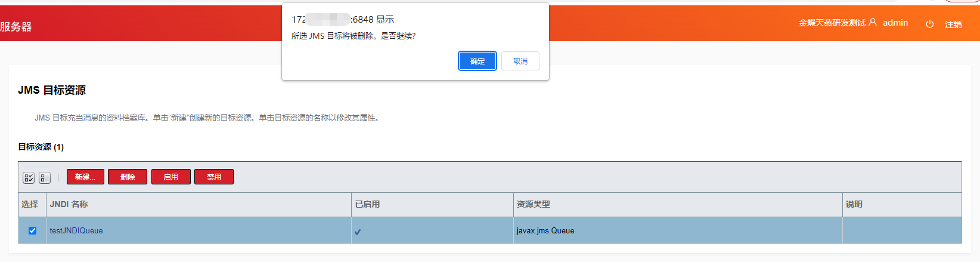Viewport: 980px width, 262px height.
Task: Click the 新建... button
Action: tap(85, 177)
